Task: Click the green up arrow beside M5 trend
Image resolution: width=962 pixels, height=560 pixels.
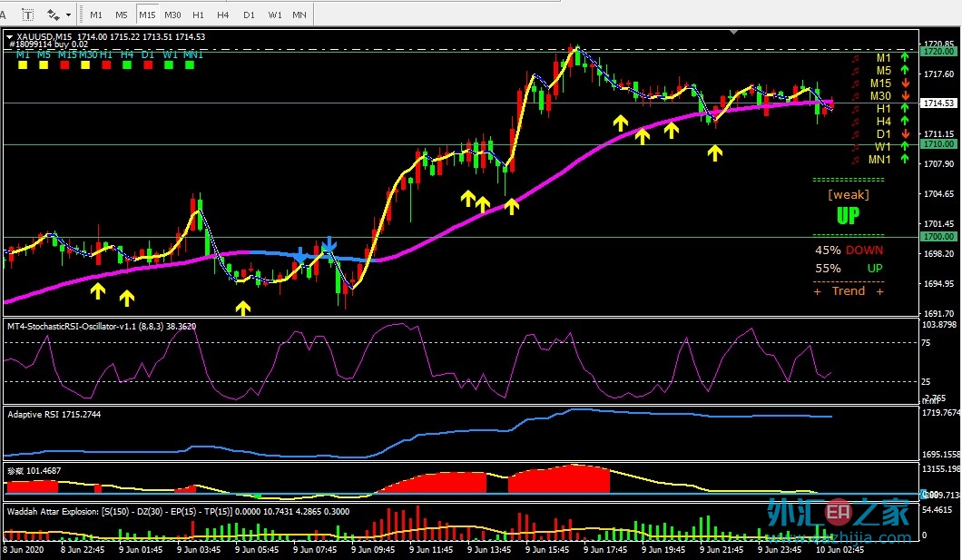Action: [x=905, y=71]
